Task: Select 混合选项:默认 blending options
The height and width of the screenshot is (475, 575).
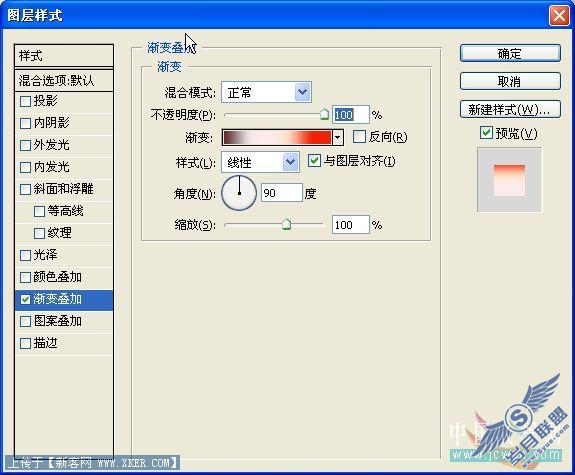Action: click(64, 80)
